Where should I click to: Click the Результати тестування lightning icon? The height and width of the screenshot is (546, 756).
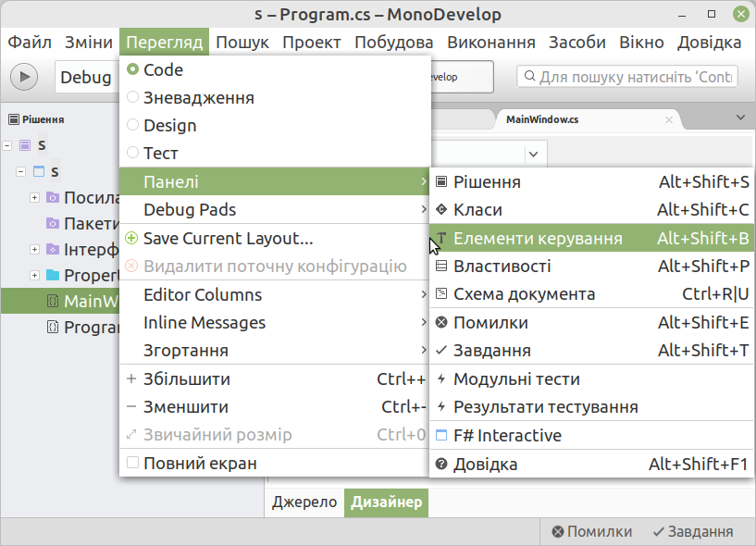pos(441,406)
